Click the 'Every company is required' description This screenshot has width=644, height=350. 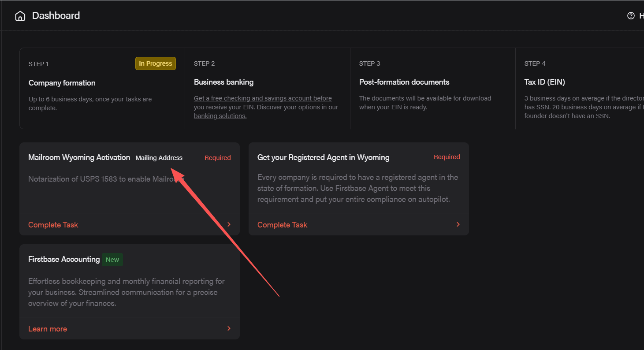(358, 188)
